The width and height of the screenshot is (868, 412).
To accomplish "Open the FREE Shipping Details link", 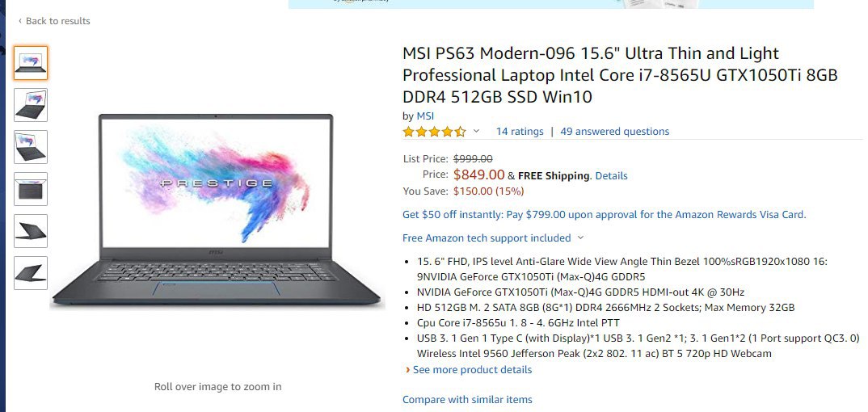I will 611,176.
